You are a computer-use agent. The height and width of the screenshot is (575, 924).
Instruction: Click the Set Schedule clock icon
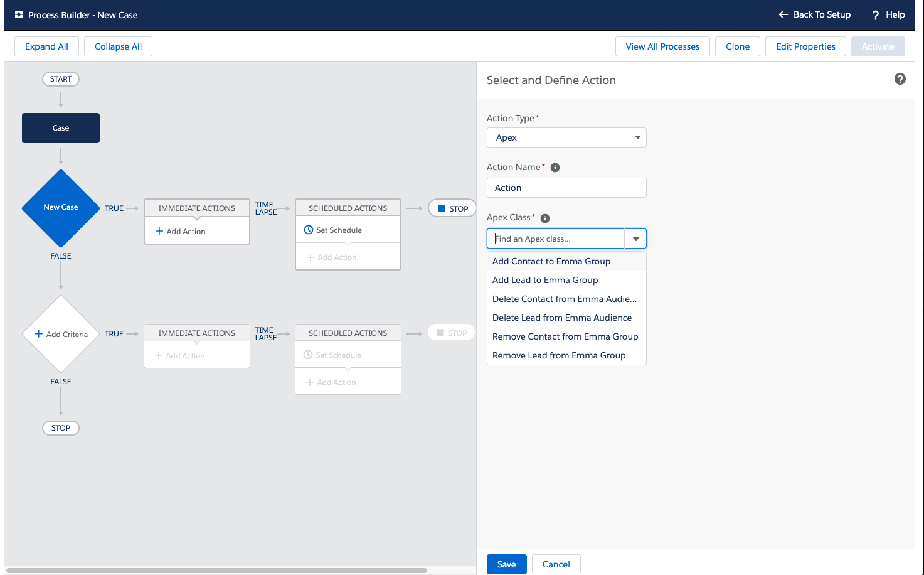(x=309, y=230)
